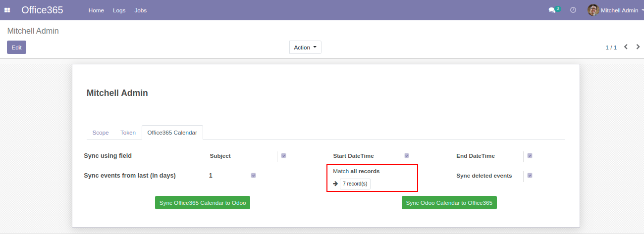Open the Action dropdown

coord(305,47)
